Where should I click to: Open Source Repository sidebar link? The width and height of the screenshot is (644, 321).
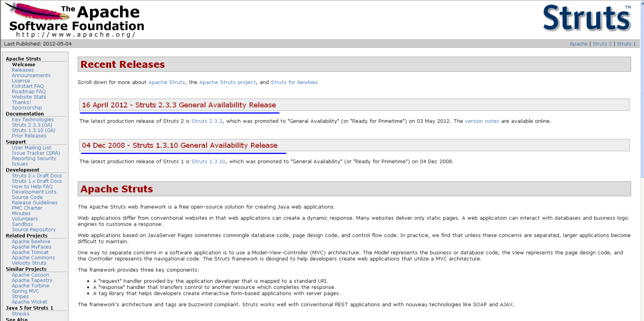click(34, 230)
